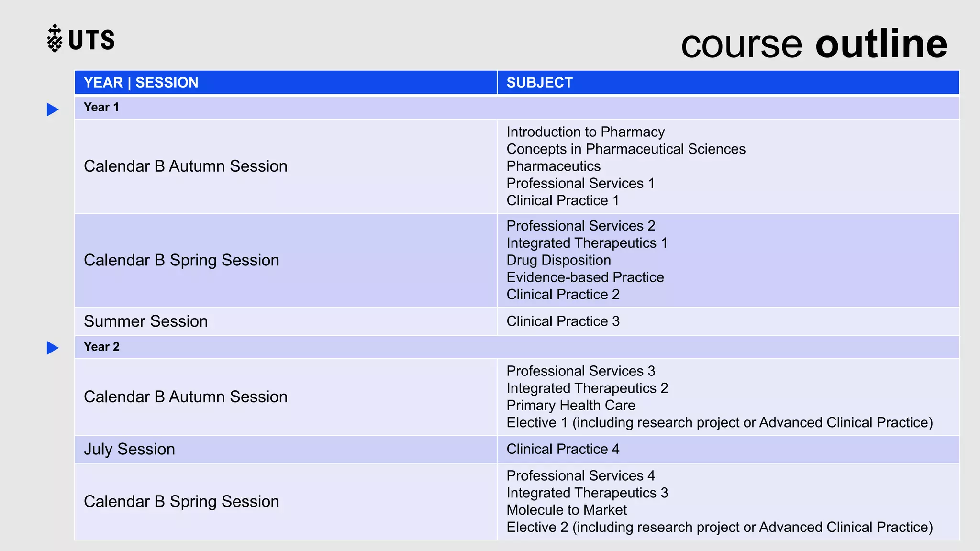
Task: Click the blue arrow beside Year 1
Action: 53,110
